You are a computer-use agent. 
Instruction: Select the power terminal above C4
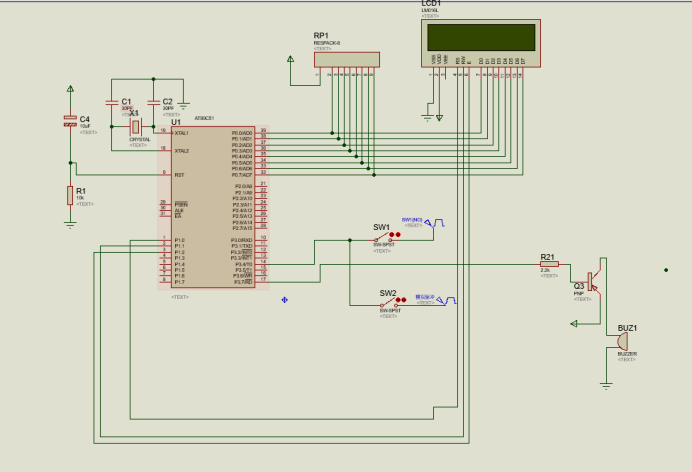click(x=70, y=89)
